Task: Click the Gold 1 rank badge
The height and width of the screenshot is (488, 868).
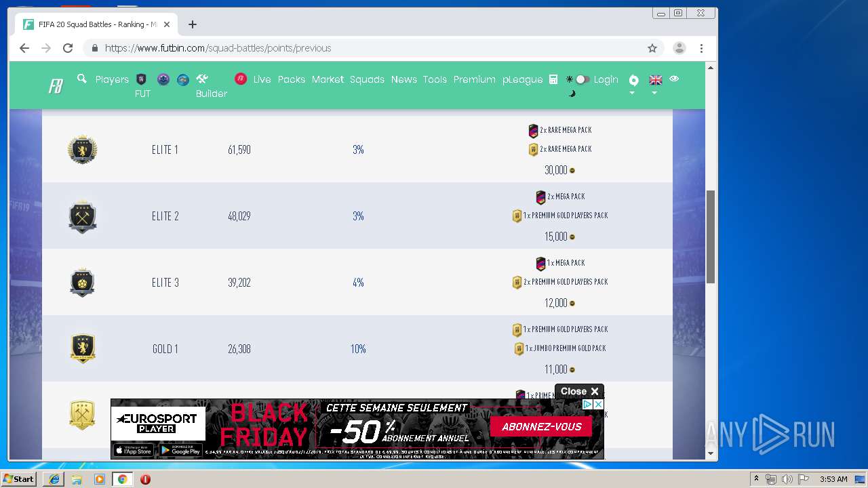Action: click(83, 348)
